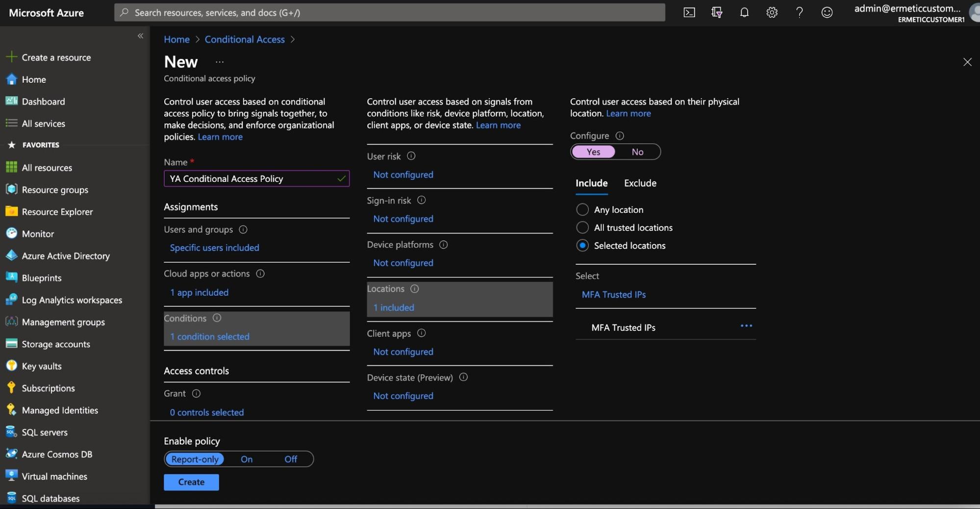The image size is (980, 509).
Task: Switch to the Exclude tab
Action: (x=640, y=183)
